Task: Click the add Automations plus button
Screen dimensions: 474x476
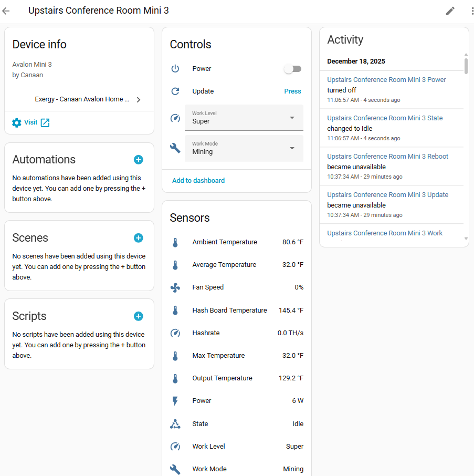Action: (138, 159)
